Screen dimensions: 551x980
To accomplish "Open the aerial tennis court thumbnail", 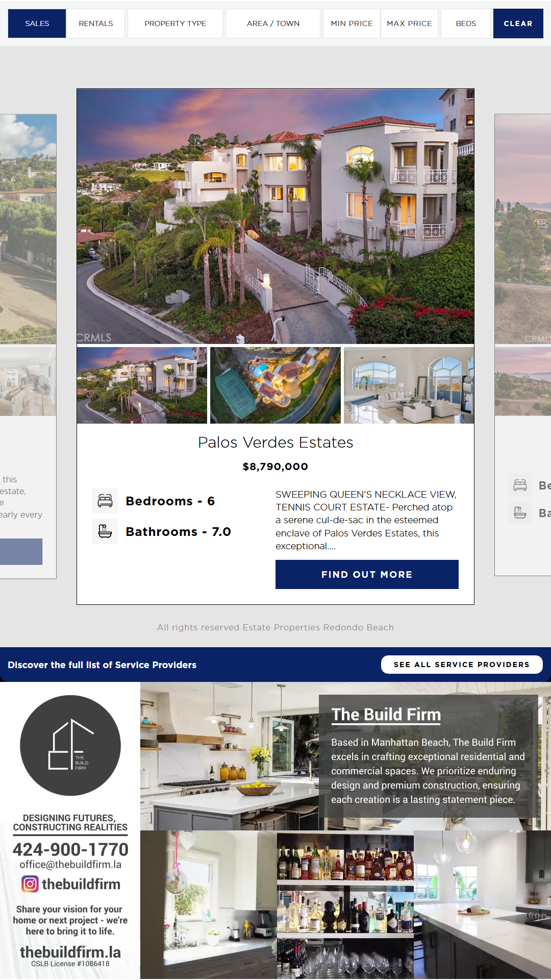I will pos(275,385).
